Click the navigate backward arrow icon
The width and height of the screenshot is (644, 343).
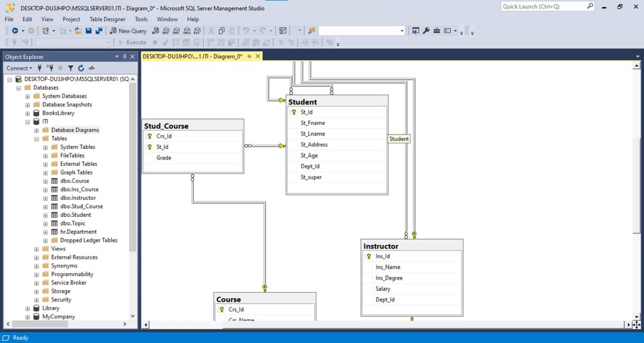point(15,31)
